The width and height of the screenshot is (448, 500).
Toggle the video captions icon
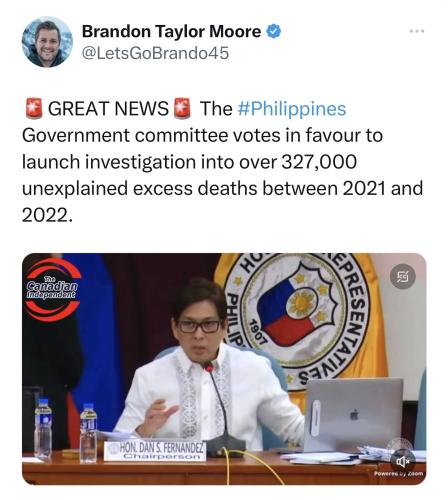(403, 276)
